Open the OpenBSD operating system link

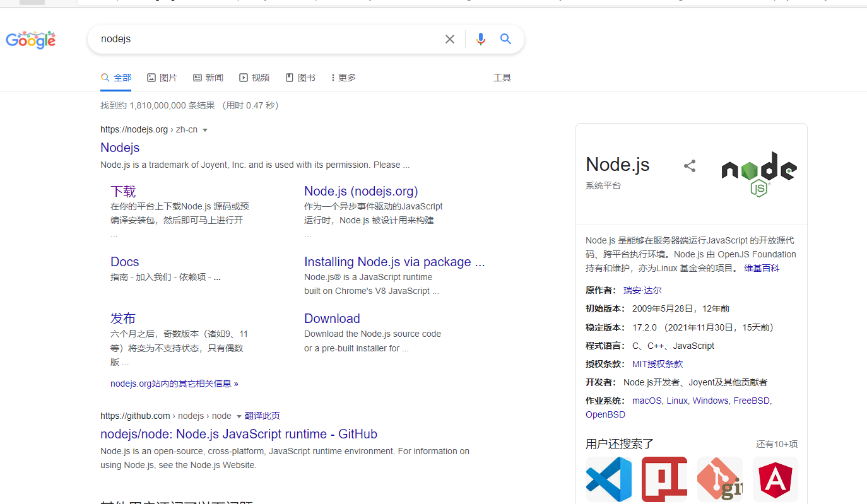(x=605, y=414)
